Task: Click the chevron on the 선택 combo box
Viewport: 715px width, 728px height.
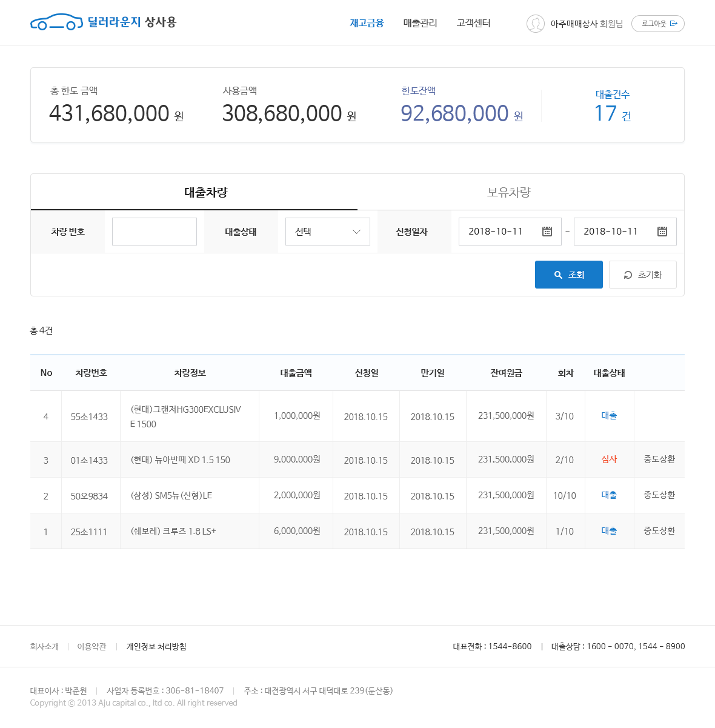Action: [357, 231]
